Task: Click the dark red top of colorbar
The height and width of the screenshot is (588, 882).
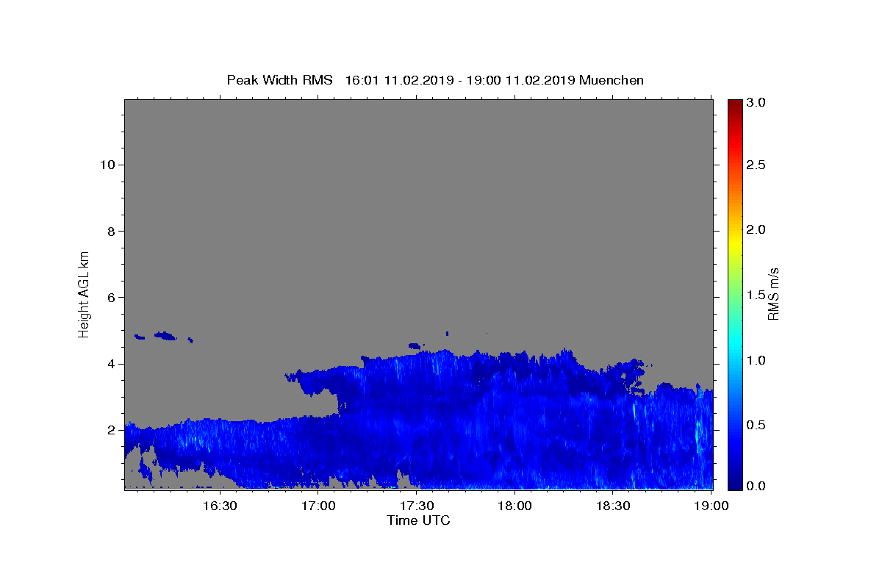Action: click(x=735, y=104)
